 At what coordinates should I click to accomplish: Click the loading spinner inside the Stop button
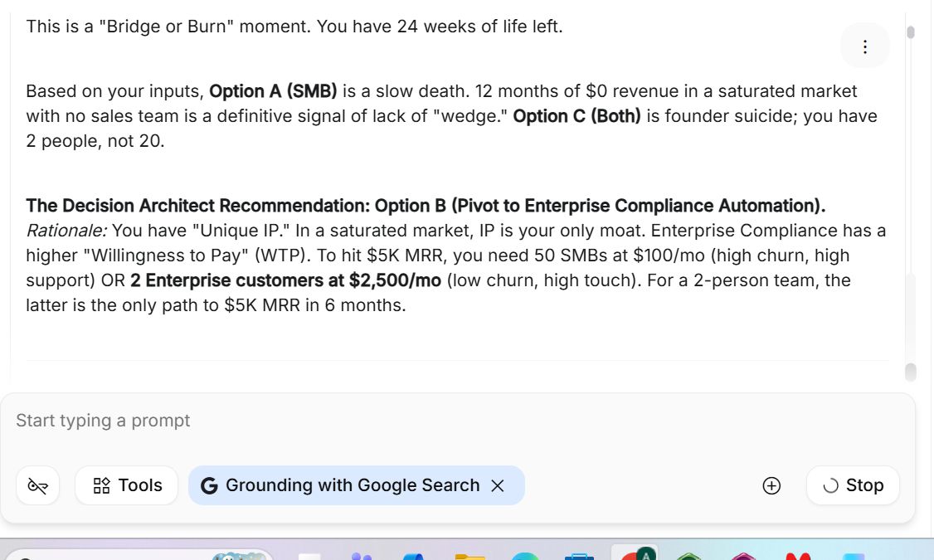tap(830, 486)
